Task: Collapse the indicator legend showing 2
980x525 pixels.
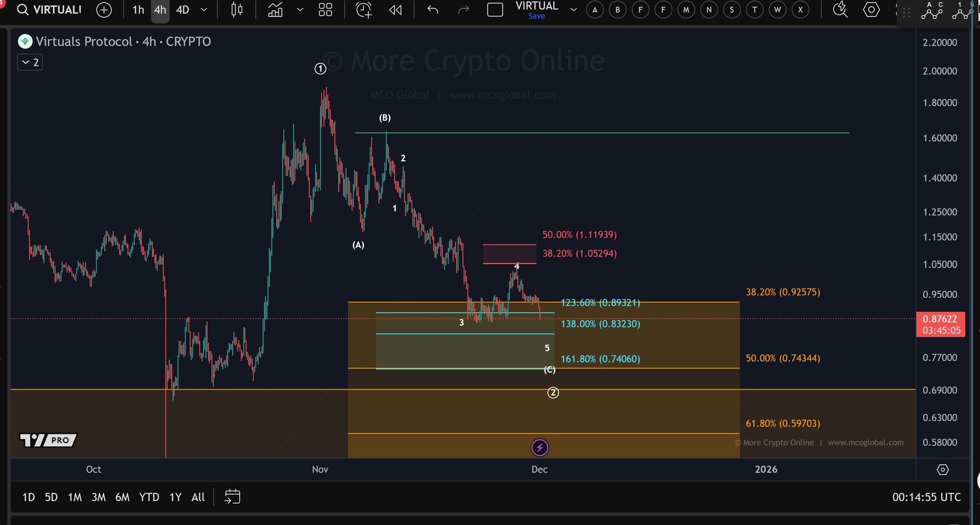Action: 30,62
